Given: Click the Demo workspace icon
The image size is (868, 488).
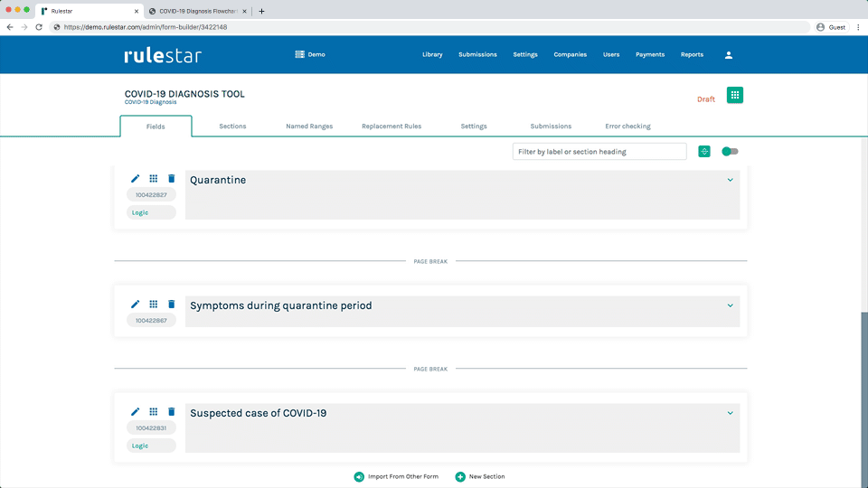Looking at the screenshot, I should pos(299,54).
